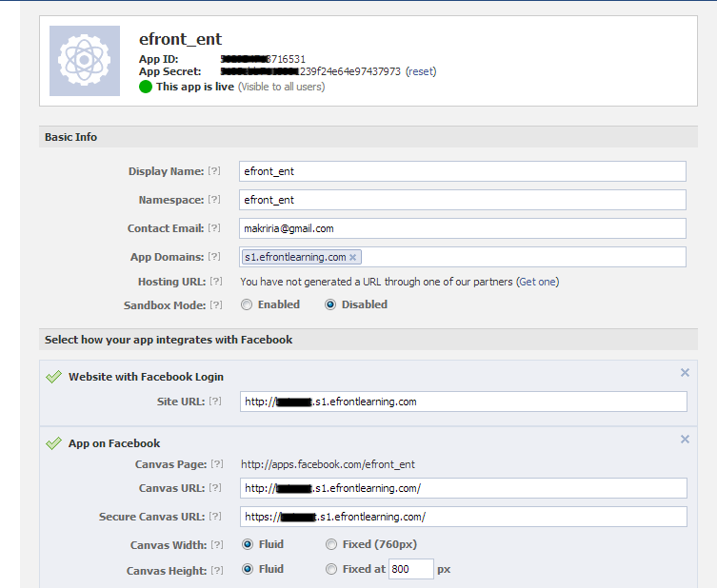
Task: Click the canvas page URL text
Action: (328, 464)
